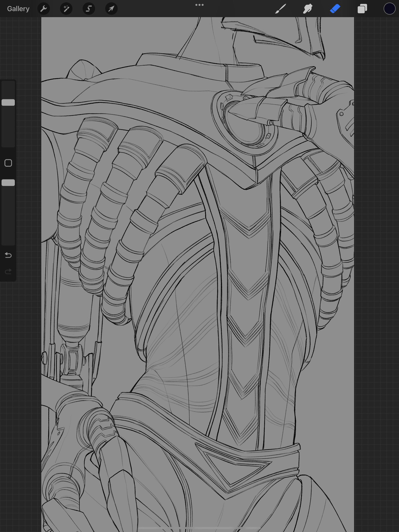399x532 pixels.
Task: Select the Eraser tool
Action: [x=335, y=9]
